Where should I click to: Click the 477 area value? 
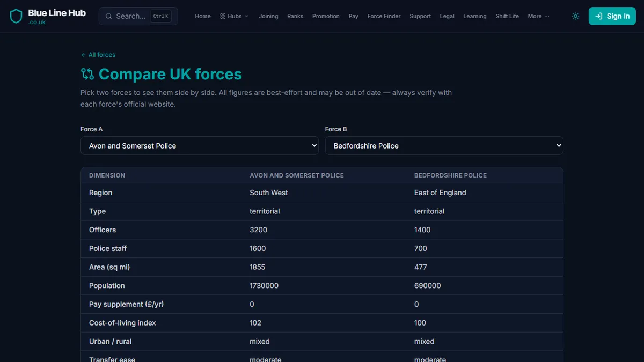pos(421,267)
